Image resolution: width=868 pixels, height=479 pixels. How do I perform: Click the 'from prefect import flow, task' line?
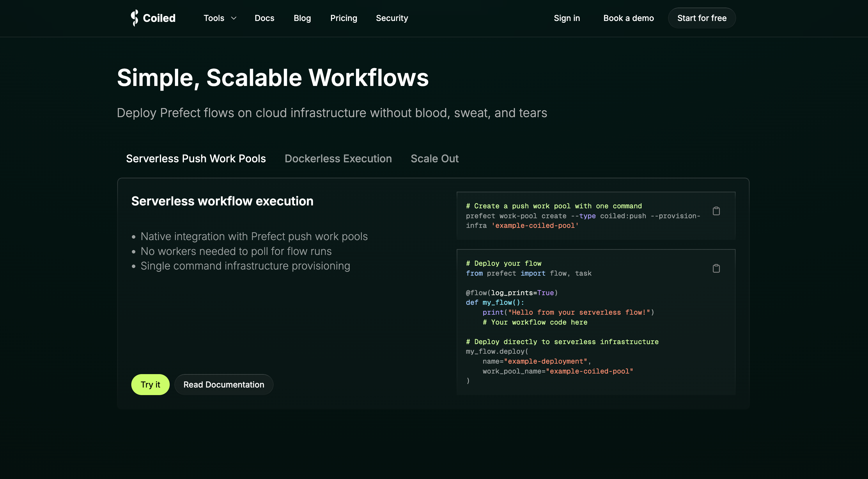[x=528, y=273]
